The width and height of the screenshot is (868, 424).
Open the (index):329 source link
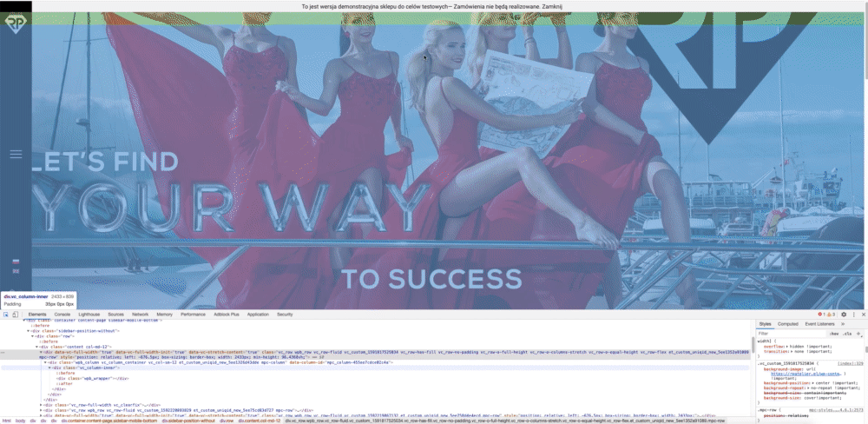tap(851, 363)
